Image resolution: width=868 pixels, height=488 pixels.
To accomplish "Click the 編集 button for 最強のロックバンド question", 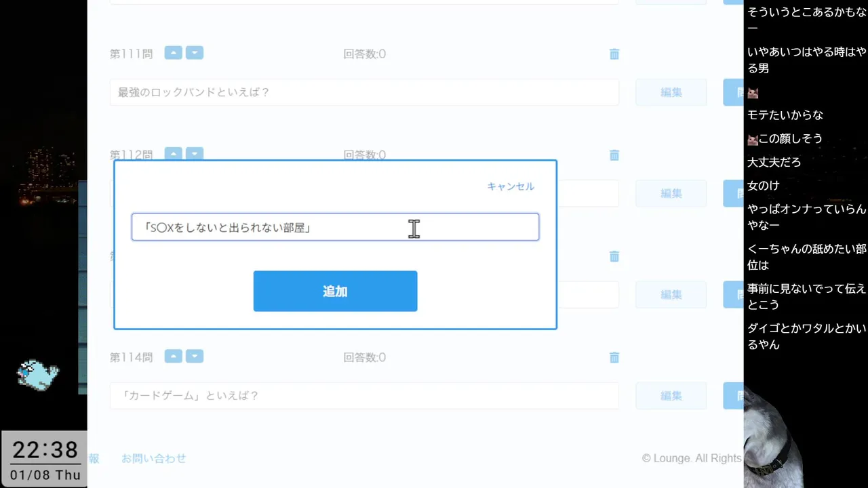I will tap(671, 92).
